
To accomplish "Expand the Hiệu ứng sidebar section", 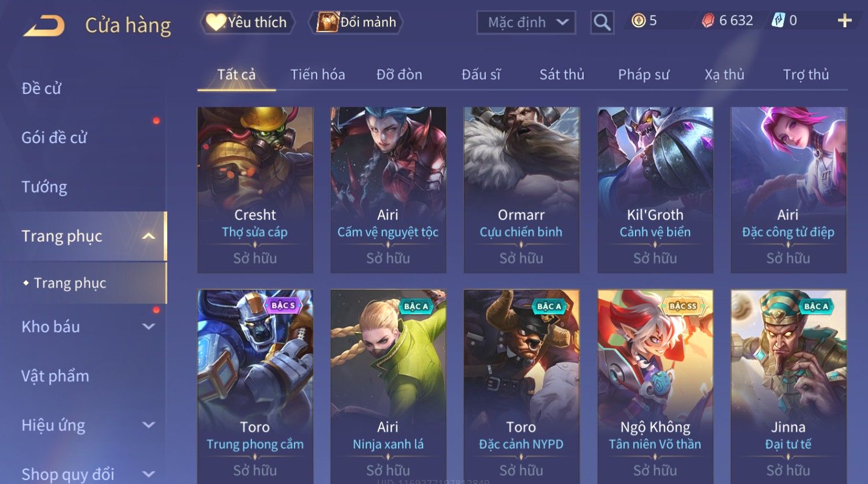I will (148, 425).
